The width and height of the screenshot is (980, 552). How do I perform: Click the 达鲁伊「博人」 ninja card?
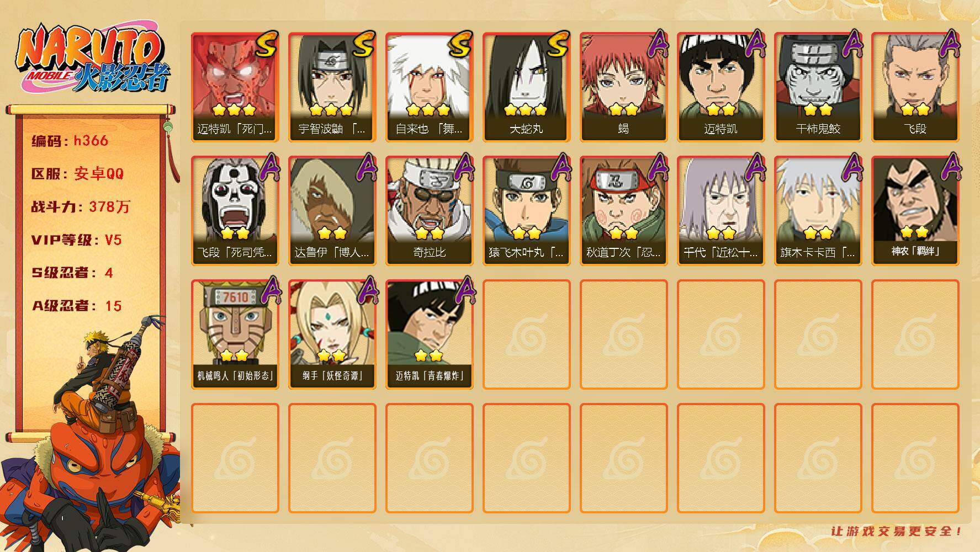(x=332, y=211)
